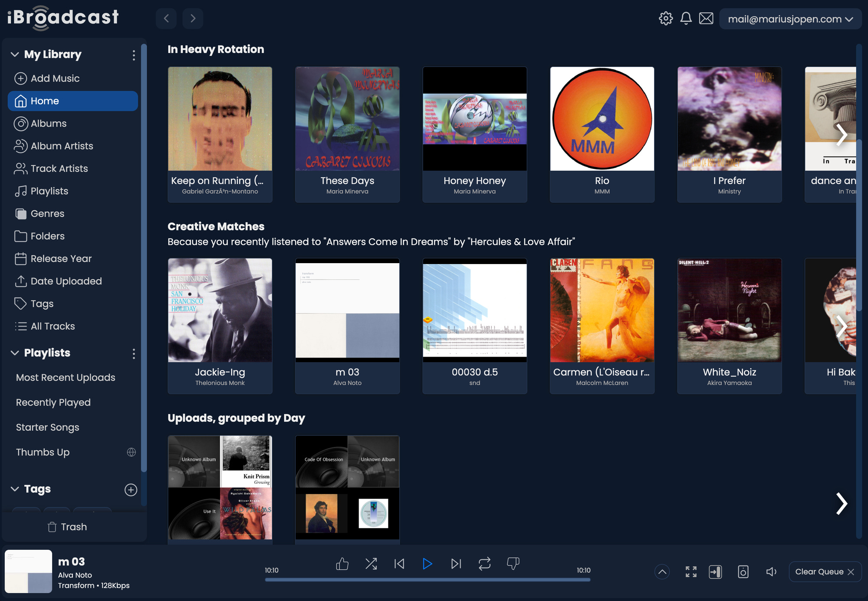Click the playback progress bar
The height and width of the screenshot is (601, 868).
pyautogui.click(x=427, y=580)
